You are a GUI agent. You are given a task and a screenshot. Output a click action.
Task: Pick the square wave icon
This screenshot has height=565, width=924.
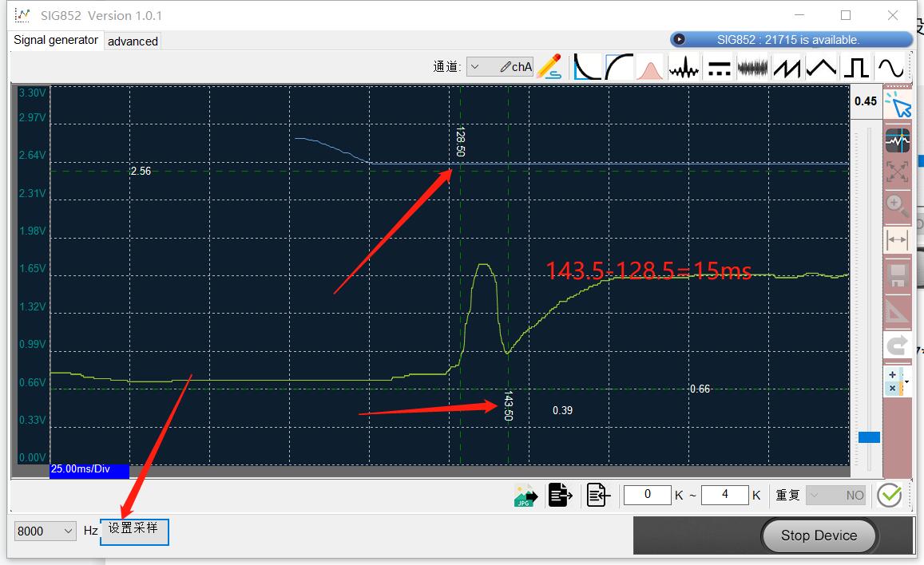click(x=855, y=67)
